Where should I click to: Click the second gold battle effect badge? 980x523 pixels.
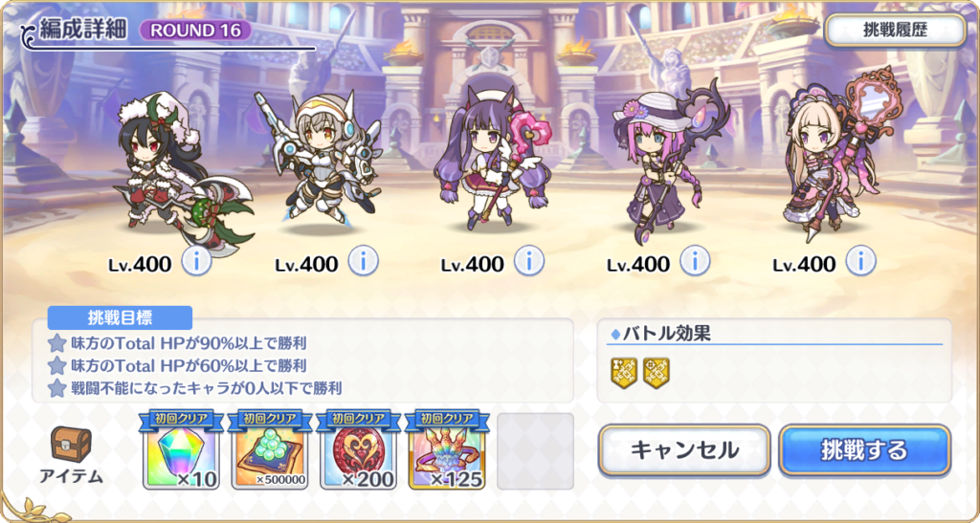(x=657, y=373)
